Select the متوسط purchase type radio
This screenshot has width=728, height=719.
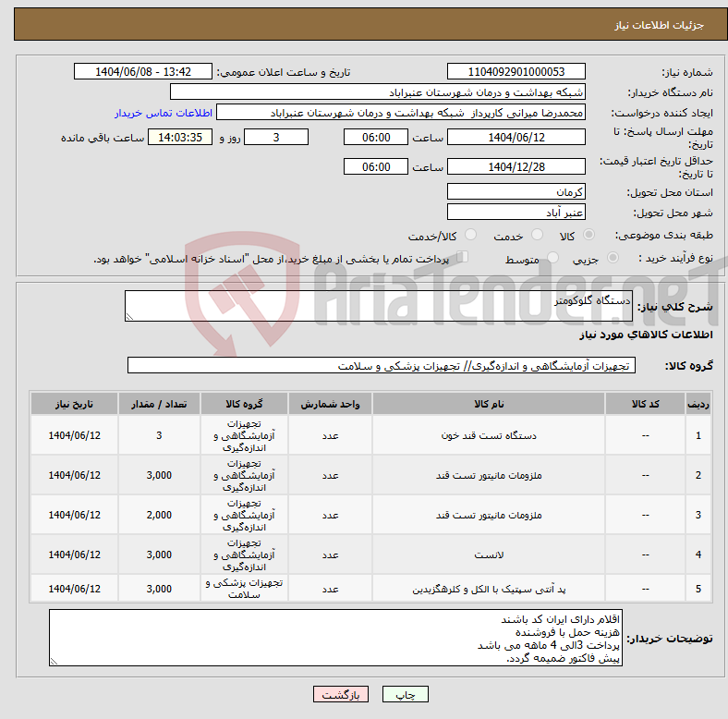click(552, 257)
